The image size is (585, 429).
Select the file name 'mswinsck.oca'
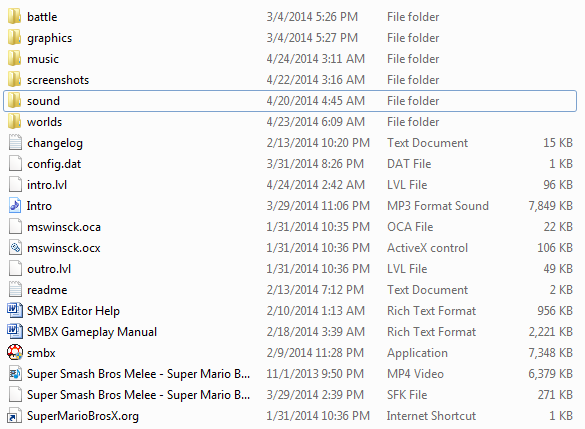click(64, 227)
